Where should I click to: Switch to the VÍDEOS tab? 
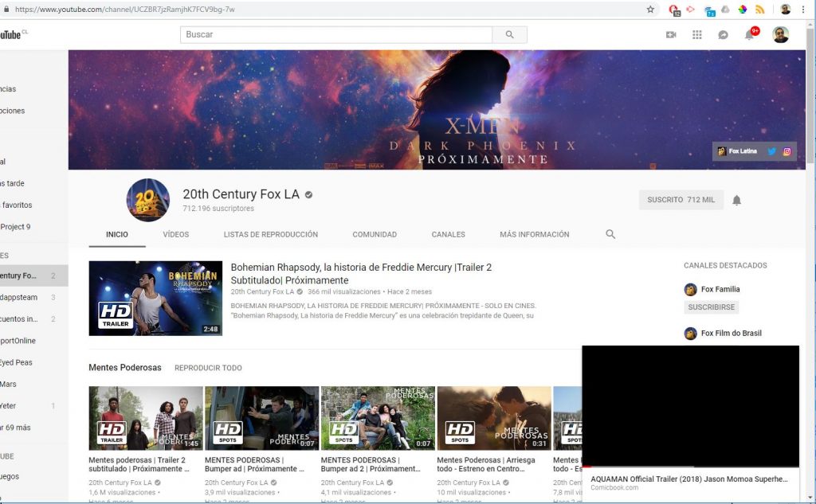pyautogui.click(x=176, y=235)
